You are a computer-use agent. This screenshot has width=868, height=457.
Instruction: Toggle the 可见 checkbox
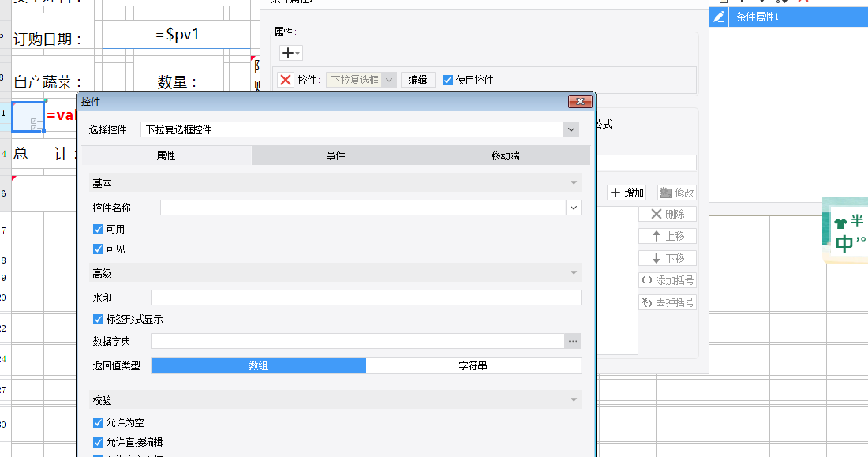99,249
